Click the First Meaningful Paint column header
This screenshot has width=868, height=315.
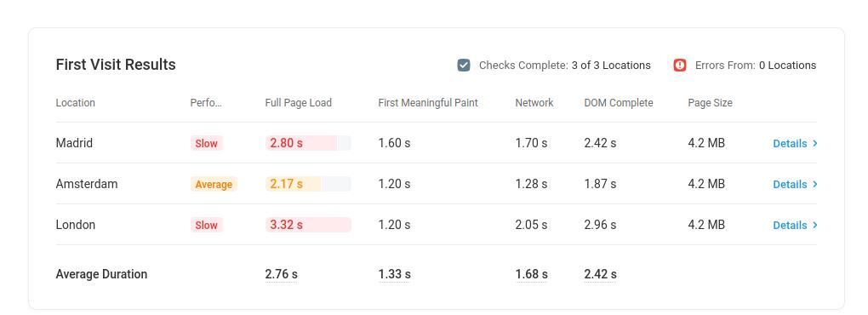point(428,103)
